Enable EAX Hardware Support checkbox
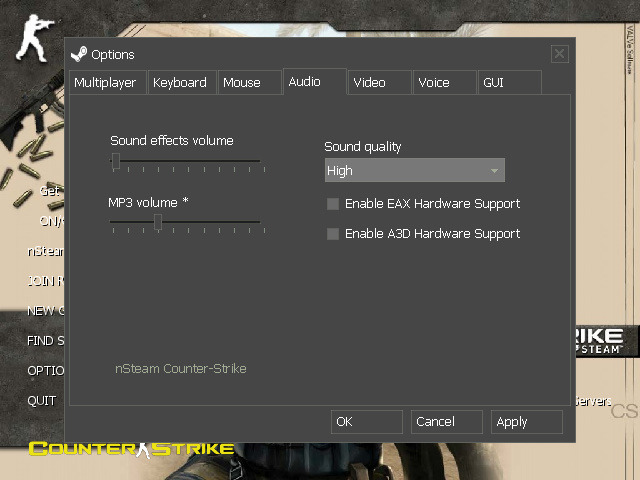This screenshot has width=640, height=480. 334,204
